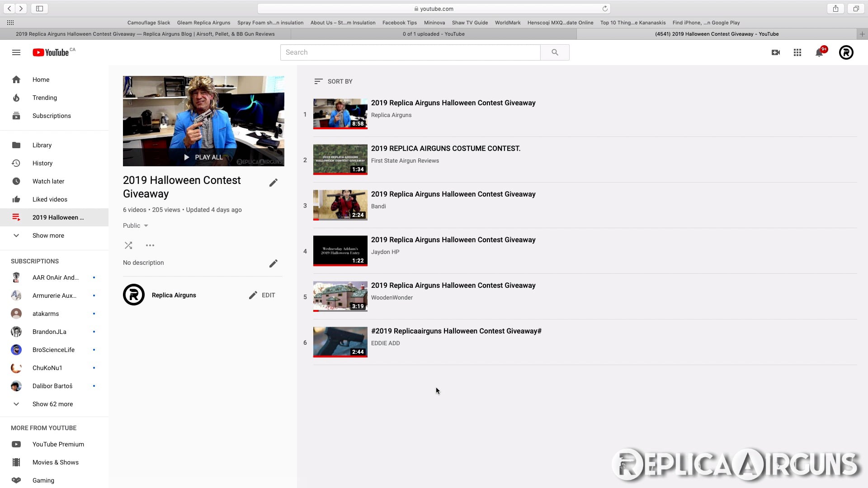
Task: Open the Replica Airguns account avatar
Action: [x=846, y=52]
